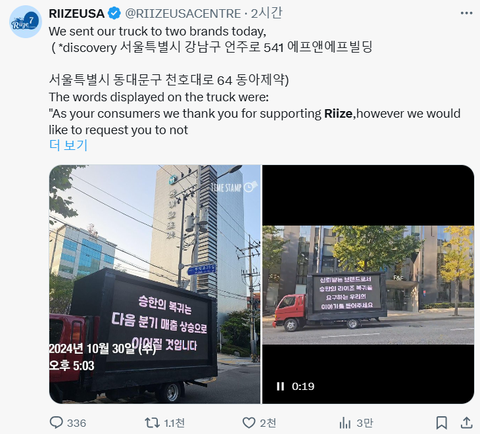Like the tweet with heart icon

point(249,423)
